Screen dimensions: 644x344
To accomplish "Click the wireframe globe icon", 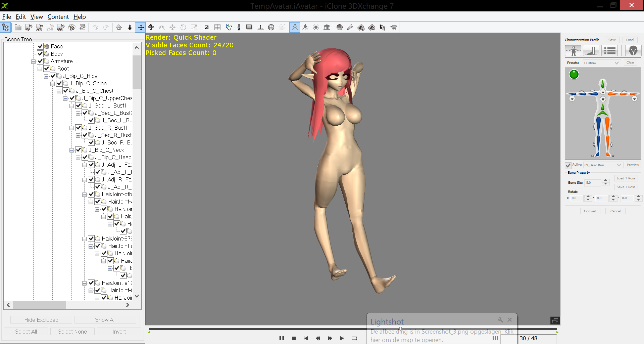I will [x=271, y=28].
